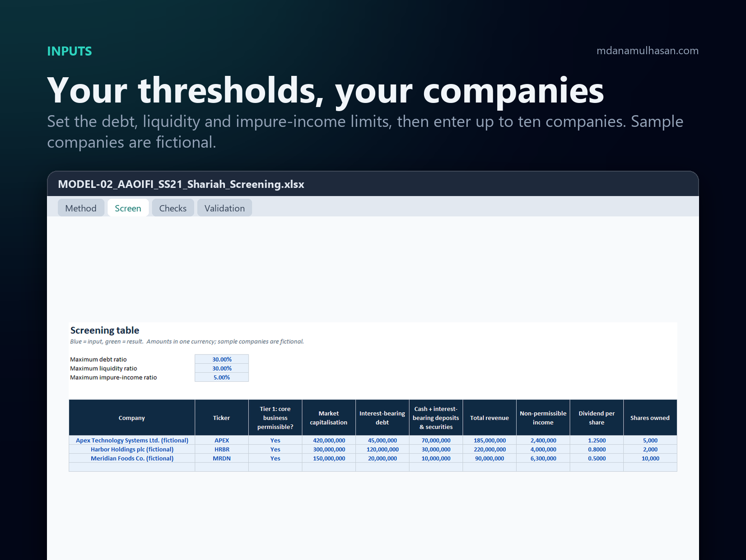Click the Maximum impure-income ratio label
The height and width of the screenshot is (560, 746).
point(113,378)
